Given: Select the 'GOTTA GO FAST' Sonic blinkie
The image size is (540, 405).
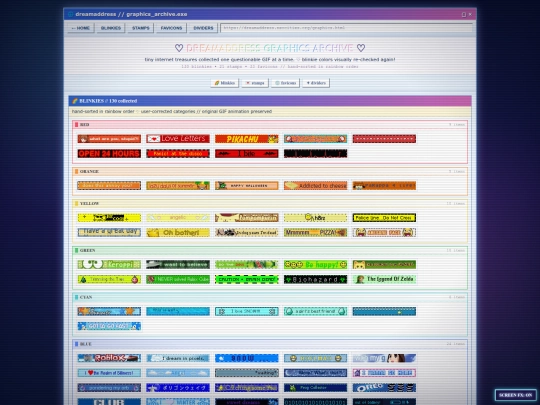Looking at the screenshot, I should click(109, 326).
